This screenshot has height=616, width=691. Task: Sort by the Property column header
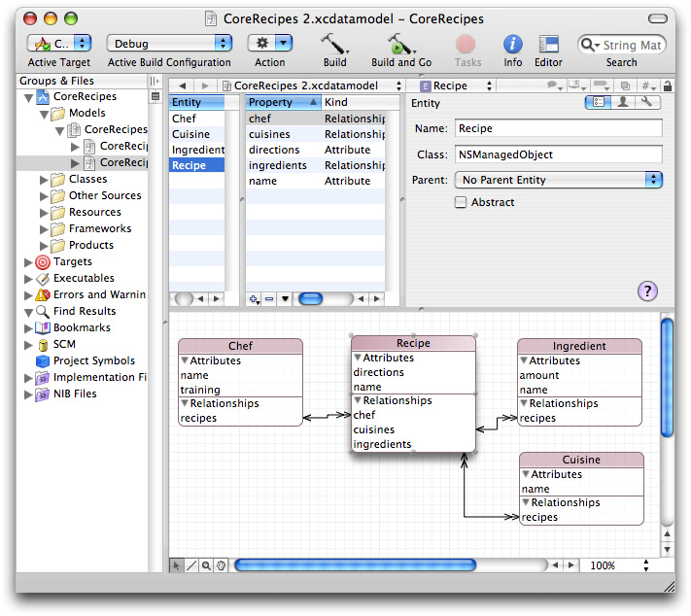coord(283,102)
